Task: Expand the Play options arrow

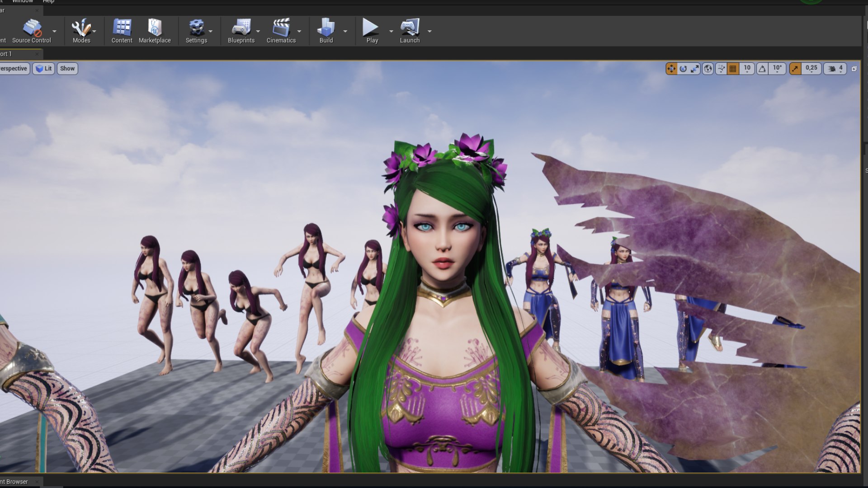Action: coord(391,31)
